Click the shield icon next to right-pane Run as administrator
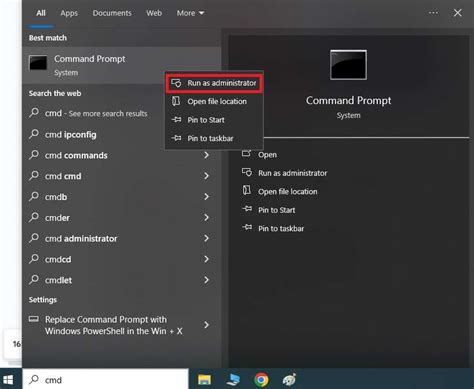This screenshot has width=474, height=389. pos(247,172)
